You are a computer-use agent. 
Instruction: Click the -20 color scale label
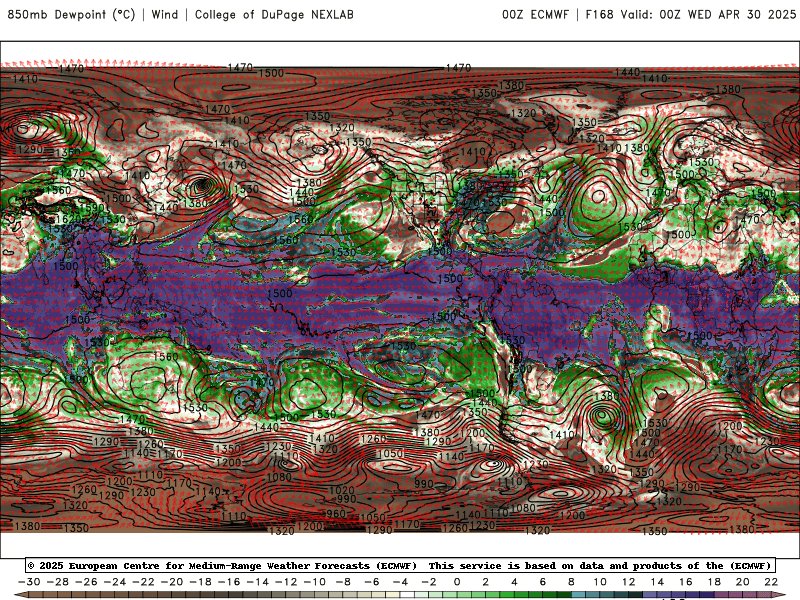coord(172,582)
